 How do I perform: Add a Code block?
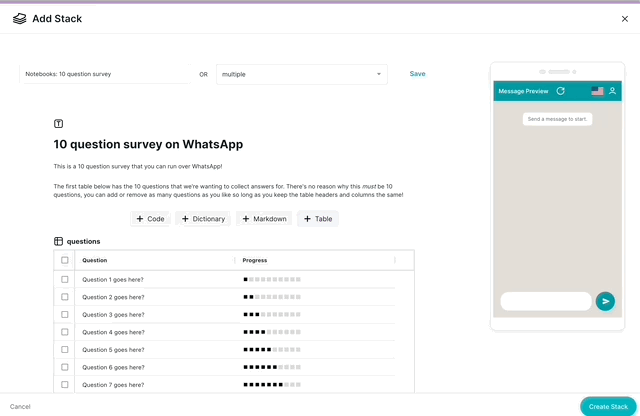coord(150,219)
